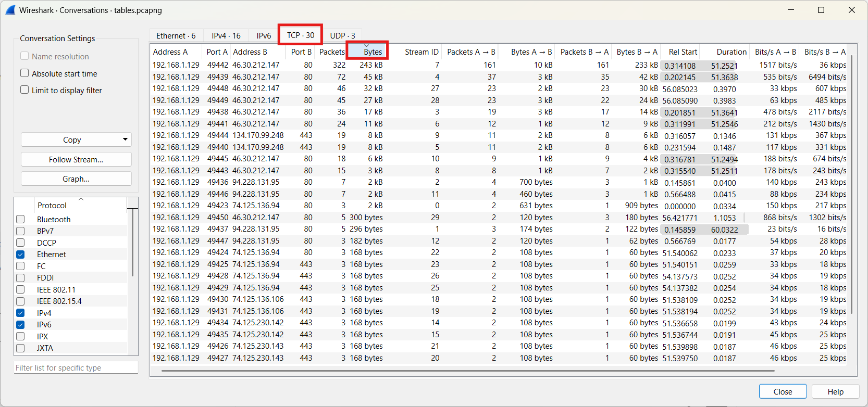Image resolution: width=868 pixels, height=407 pixels.
Task: Check the IEEE 802.11 protocol box
Action: (x=20, y=289)
